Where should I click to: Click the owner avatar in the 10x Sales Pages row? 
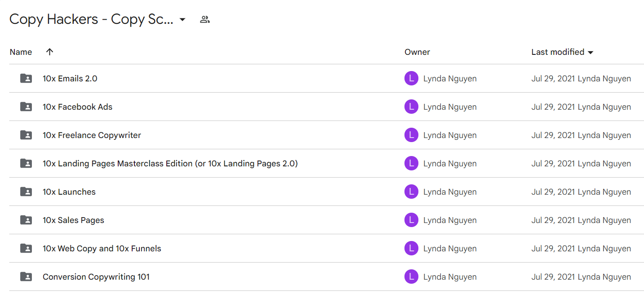(x=411, y=220)
